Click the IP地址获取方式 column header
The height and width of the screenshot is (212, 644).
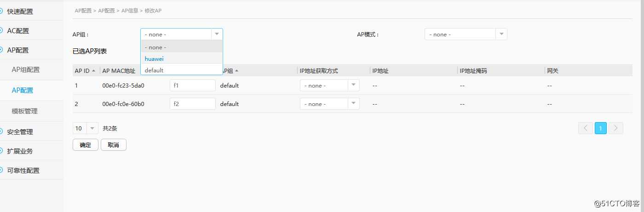(x=319, y=71)
